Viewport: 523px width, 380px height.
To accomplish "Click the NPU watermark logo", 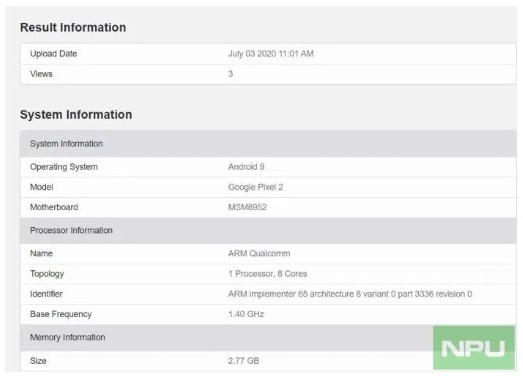I will point(474,348).
